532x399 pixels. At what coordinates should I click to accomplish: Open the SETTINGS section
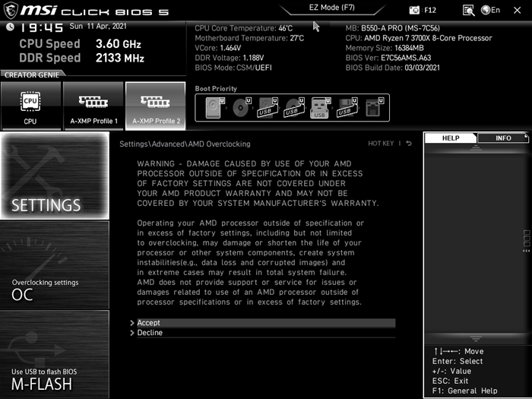click(55, 176)
